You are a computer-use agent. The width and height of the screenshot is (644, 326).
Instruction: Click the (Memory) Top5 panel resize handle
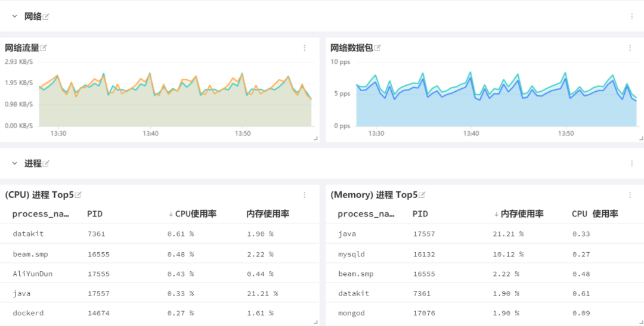pyautogui.click(x=641, y=322)
